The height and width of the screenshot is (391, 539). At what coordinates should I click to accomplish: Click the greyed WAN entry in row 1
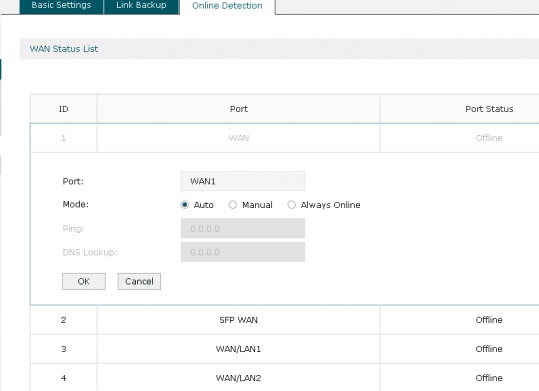coord(239,138)
